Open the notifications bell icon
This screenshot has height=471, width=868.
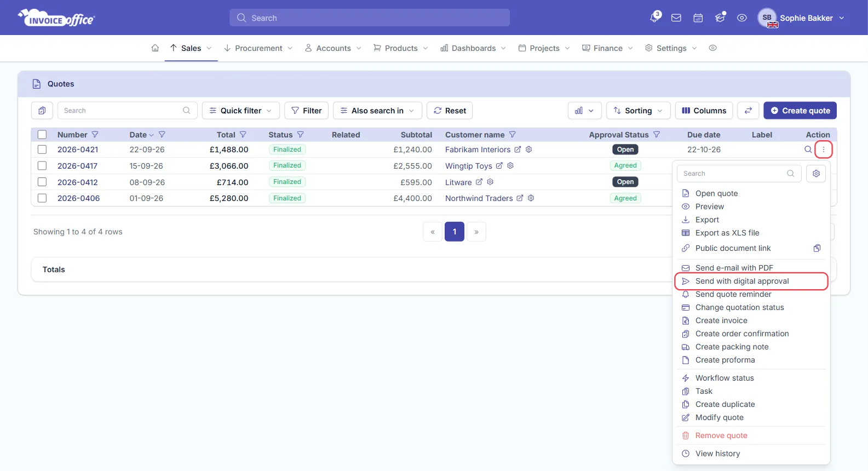point(654,18)
